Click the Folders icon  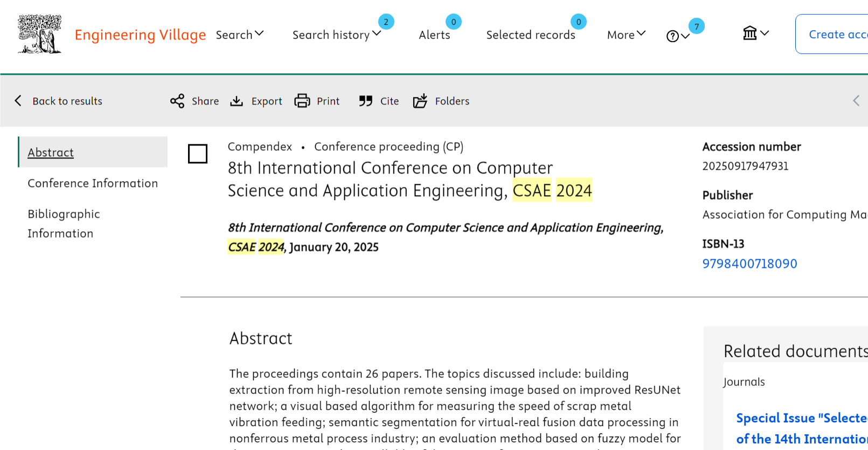420,101
